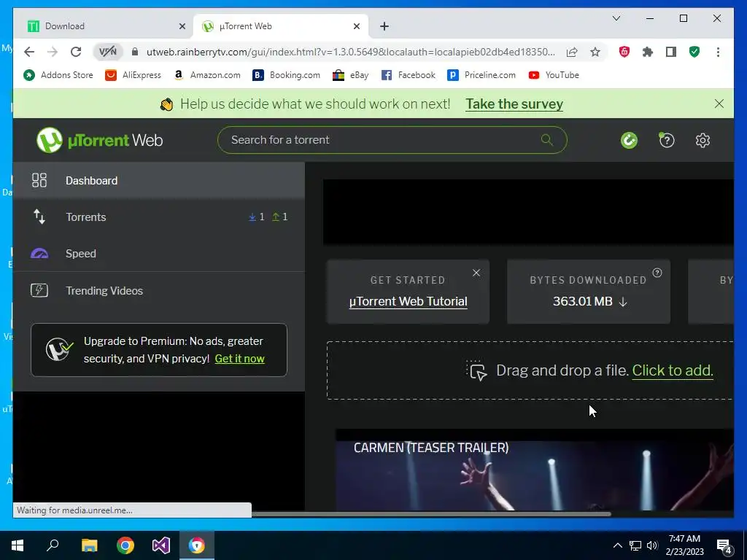This screenshot has width=747, height=560.
Task: Open the Facebook bookmark
Action: tap(409, 75)
